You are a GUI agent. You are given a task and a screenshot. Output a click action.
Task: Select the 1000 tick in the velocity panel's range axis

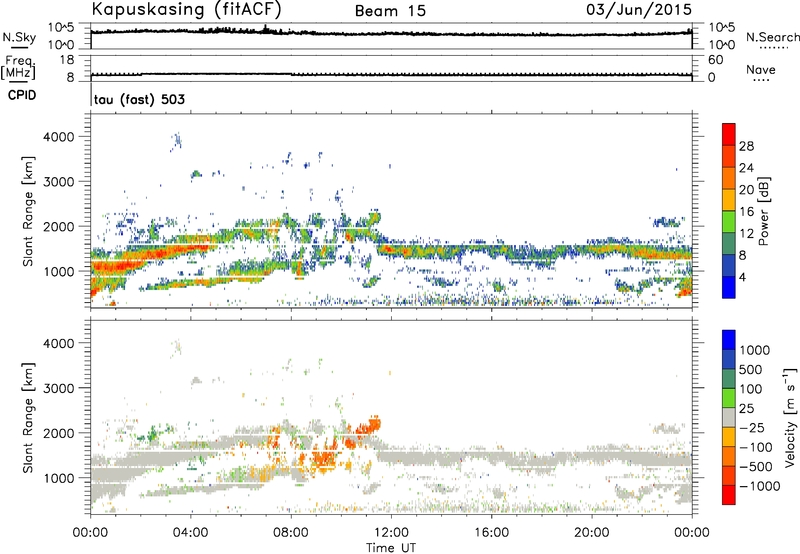click(x=59, y=478)
